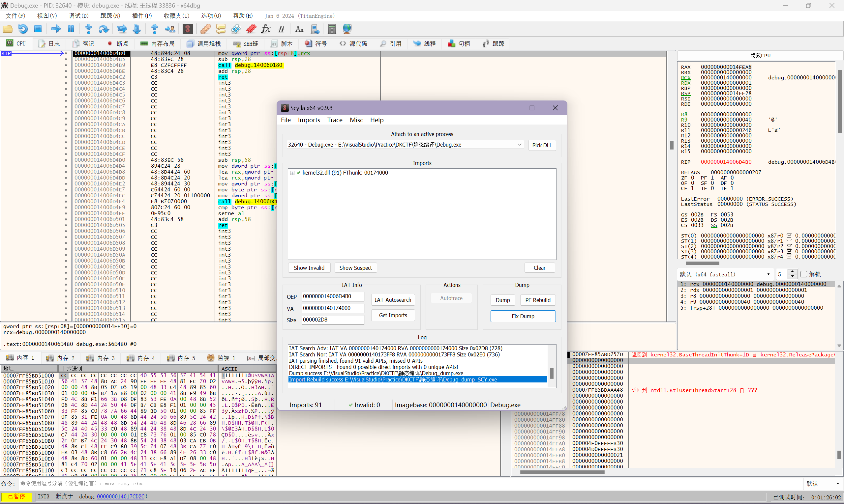Open the 调试(D) menu

click(x=78, y=15)
